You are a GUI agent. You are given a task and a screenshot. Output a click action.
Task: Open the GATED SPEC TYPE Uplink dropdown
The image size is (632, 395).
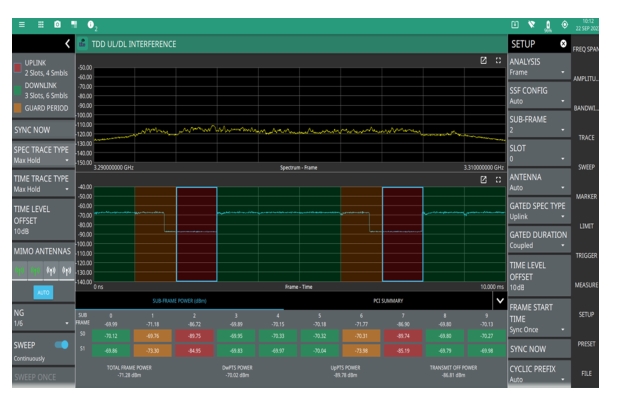(538, 211)
